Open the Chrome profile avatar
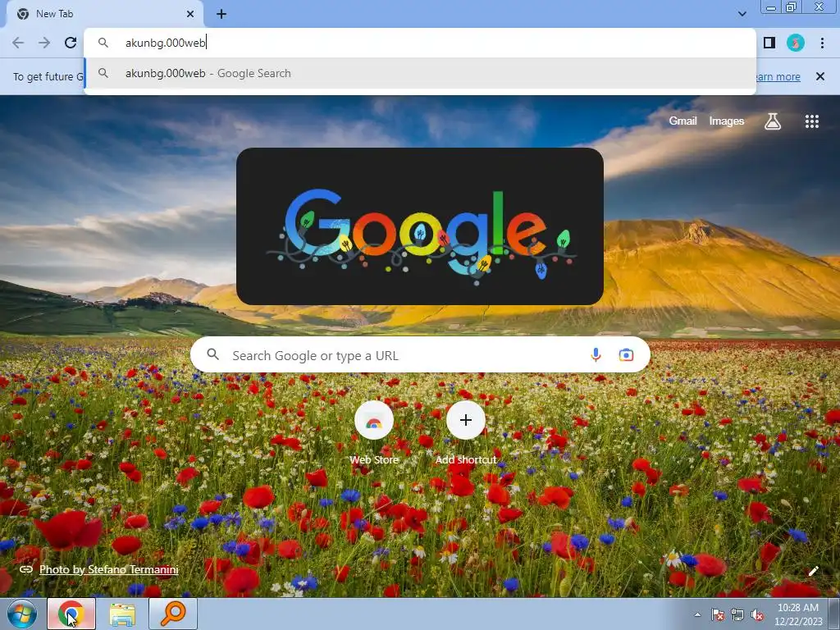Screen dimensions: 840x630 (796, 43)
